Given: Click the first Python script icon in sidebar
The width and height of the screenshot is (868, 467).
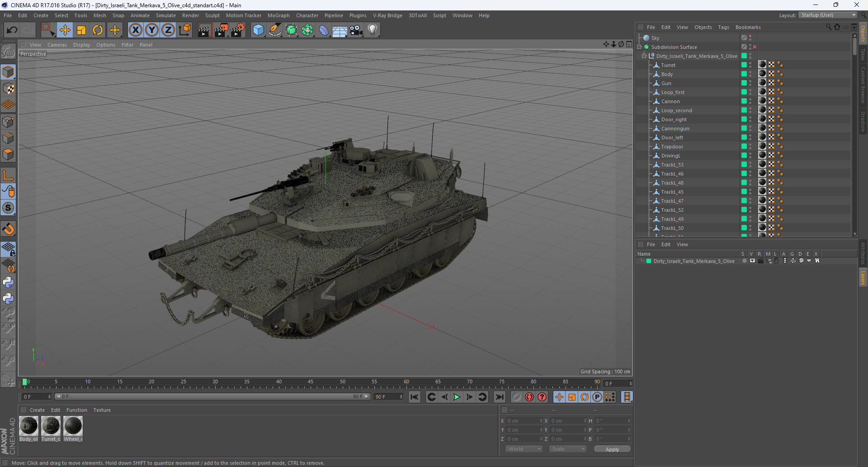Looking at the screenshot, I should click(x=8, y=282).
